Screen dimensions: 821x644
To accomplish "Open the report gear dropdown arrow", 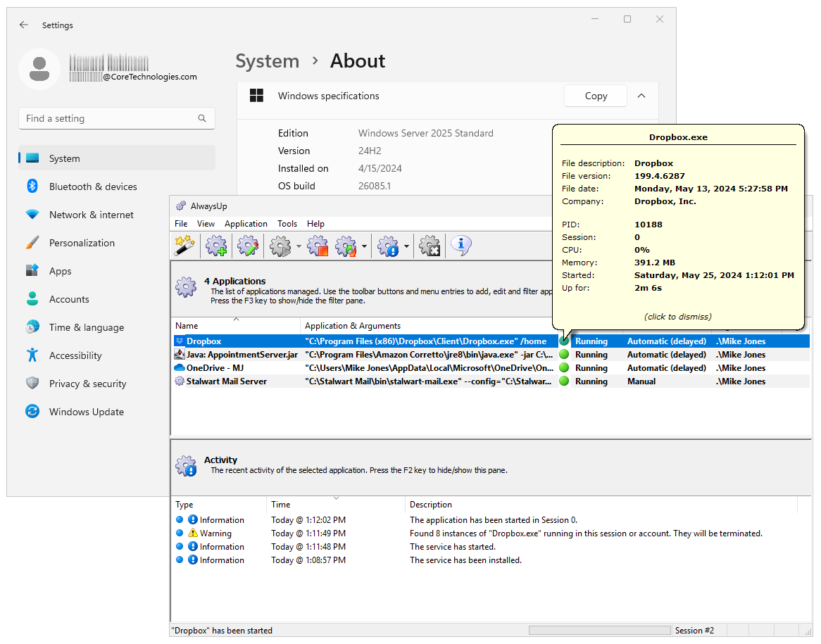I will click(406, 246).
